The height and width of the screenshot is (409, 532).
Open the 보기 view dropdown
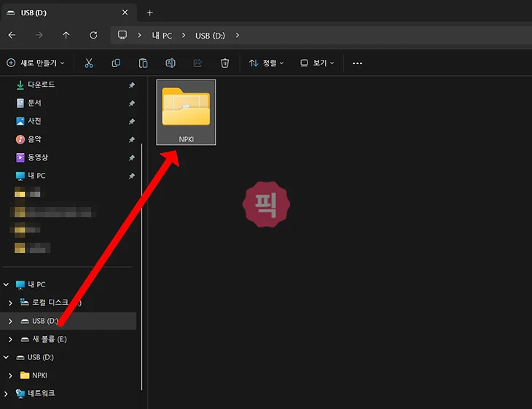318,63
